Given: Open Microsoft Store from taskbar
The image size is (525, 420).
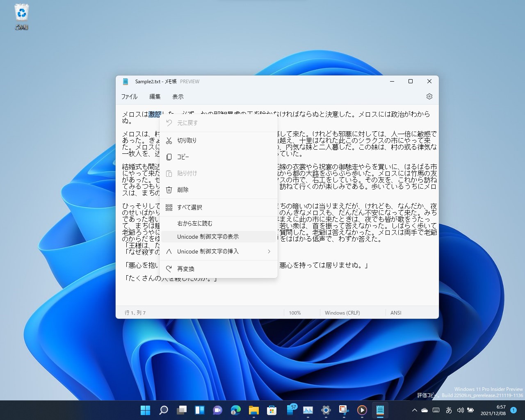Looking at the screenshot, I should [x=272, y=410].
